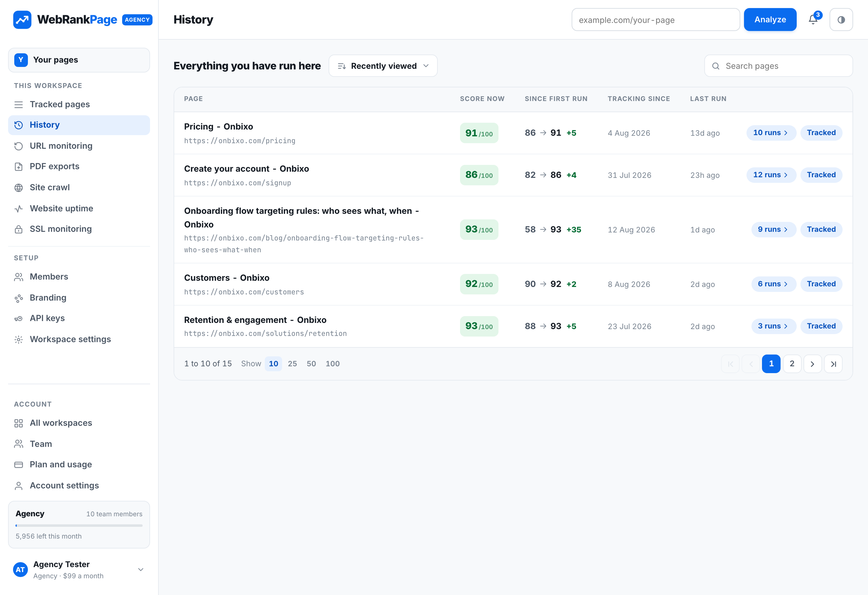Click the Website uptime pulse icon
The height and width of the screenshot is (595, 868).
pyautogui.click(x=19, y=208)
